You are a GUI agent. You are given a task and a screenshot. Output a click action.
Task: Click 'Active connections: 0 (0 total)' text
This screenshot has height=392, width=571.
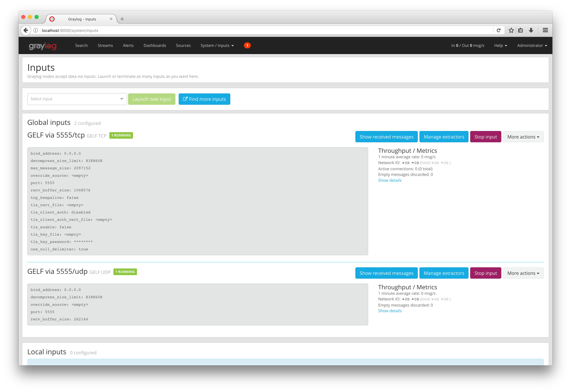pyautogui.click(x=405, y=169)
